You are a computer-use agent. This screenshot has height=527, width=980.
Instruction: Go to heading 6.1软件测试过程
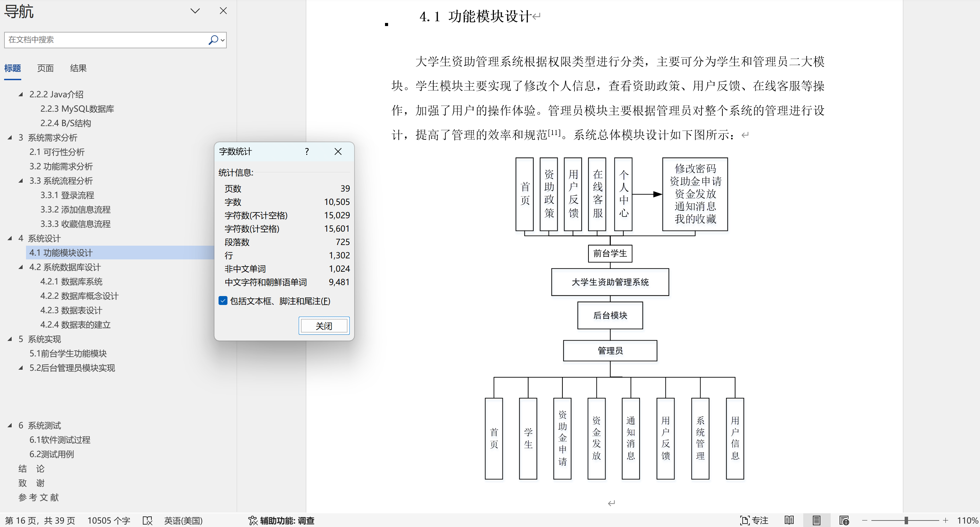[60, 440]
